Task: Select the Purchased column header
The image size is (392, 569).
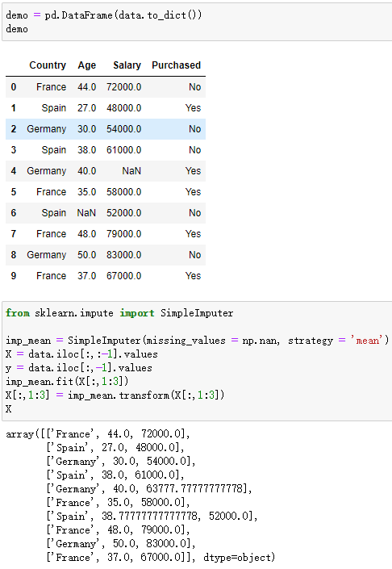Action: click(176, 65)
